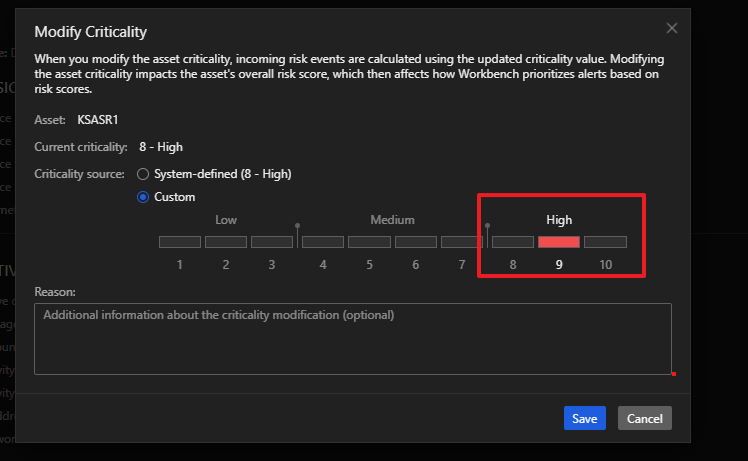This screenshot has height=461, width=748.
Task: Set criticality to level 2 segment
Action: [x=226, y=242]
